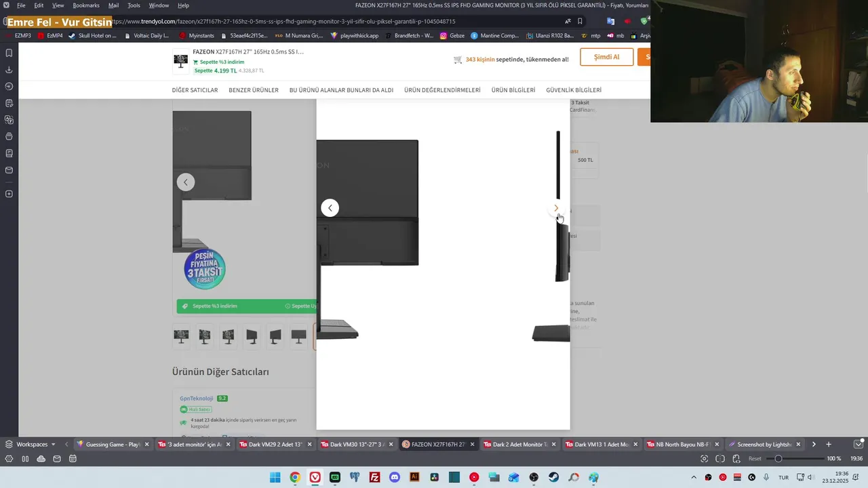Click previous arrow on the small product image
868x488 pixels.
185,182
